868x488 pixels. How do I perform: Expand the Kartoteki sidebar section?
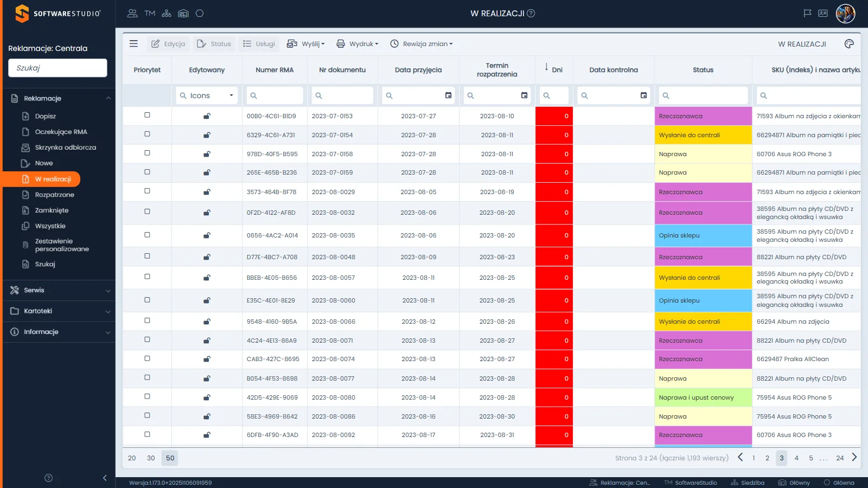pos(59,311)
